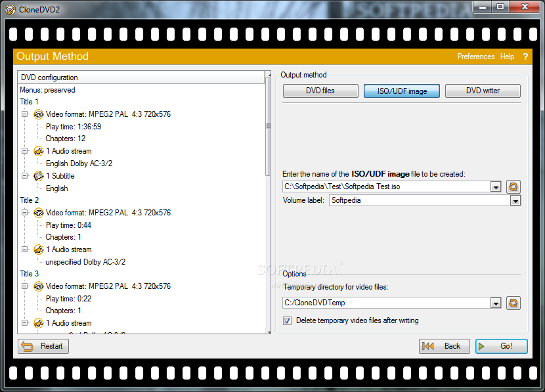This screenshot has height=392, width=545.
Task: Click the speaker icon of Title 2 Audio stream
Action: (x=39, y=249)
